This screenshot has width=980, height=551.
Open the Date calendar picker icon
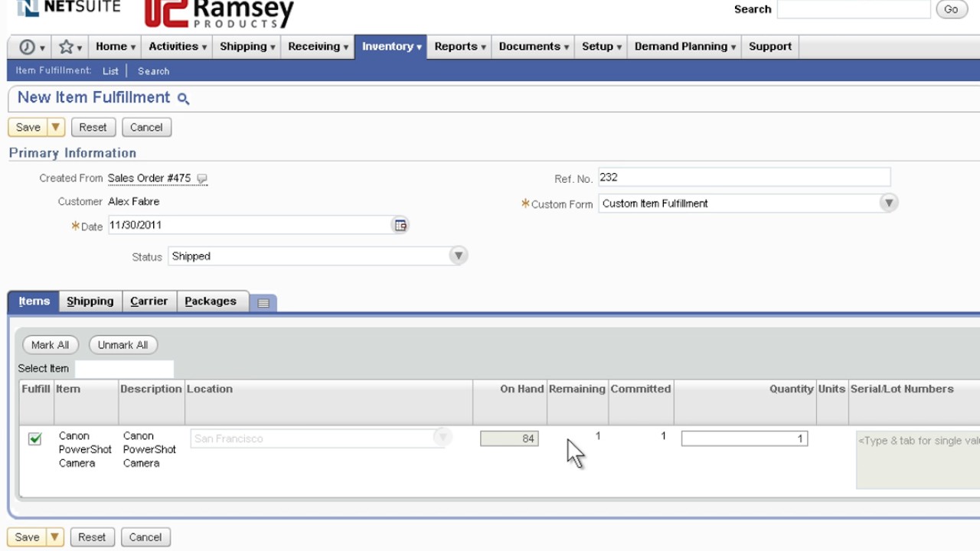click(x=400, y=225)
